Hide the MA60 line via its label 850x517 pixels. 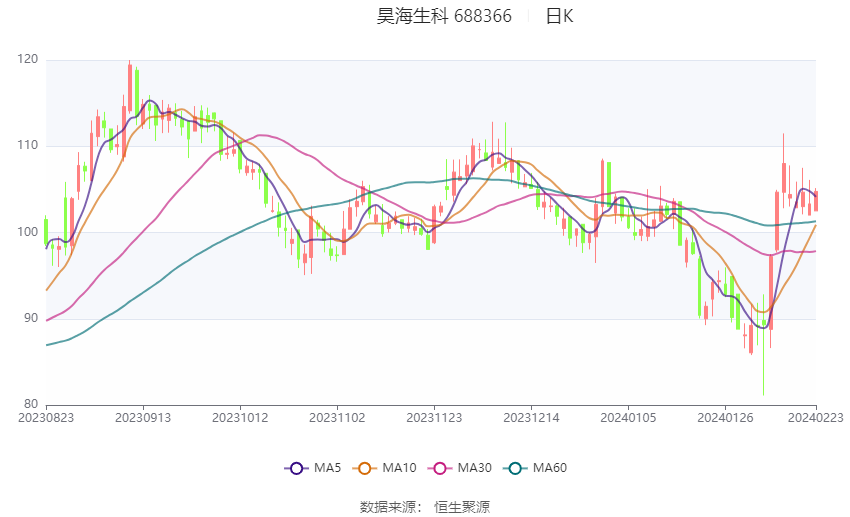[550, 468]
